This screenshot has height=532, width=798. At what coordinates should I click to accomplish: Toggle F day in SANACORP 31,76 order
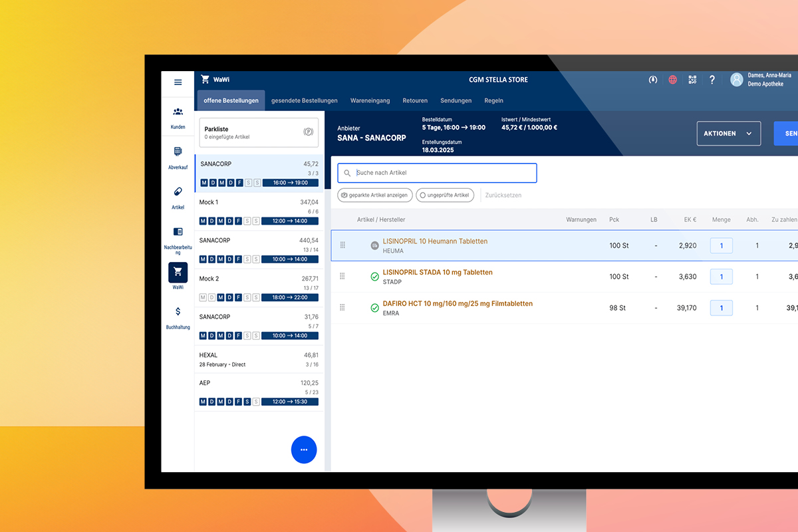(238, 336)
